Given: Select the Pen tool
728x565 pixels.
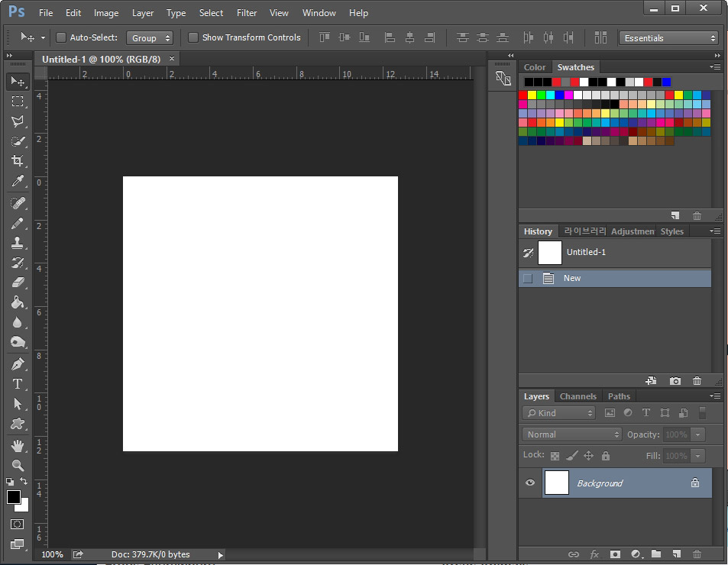Looking at the screenshot, I should [x=18, y=364].
